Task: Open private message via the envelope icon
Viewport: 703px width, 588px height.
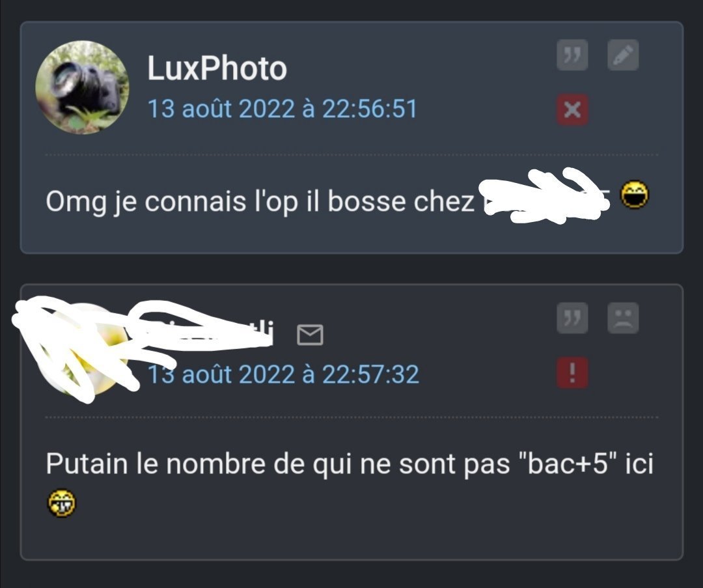Action: click(x=310, y=335)
